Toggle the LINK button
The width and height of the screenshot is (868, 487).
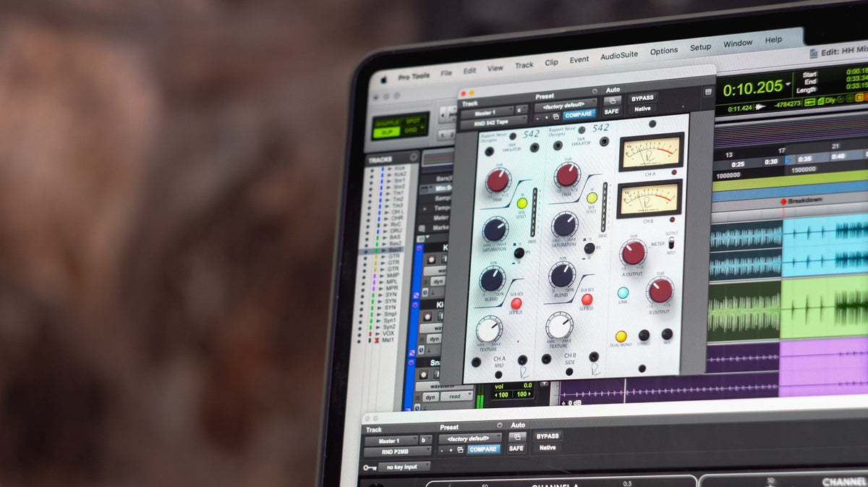pos(623,293)
